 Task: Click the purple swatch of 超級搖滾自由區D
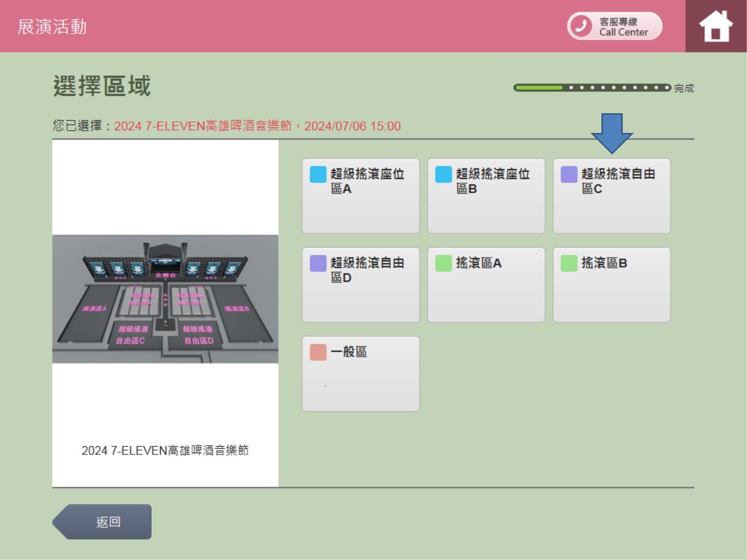[318, 264]
